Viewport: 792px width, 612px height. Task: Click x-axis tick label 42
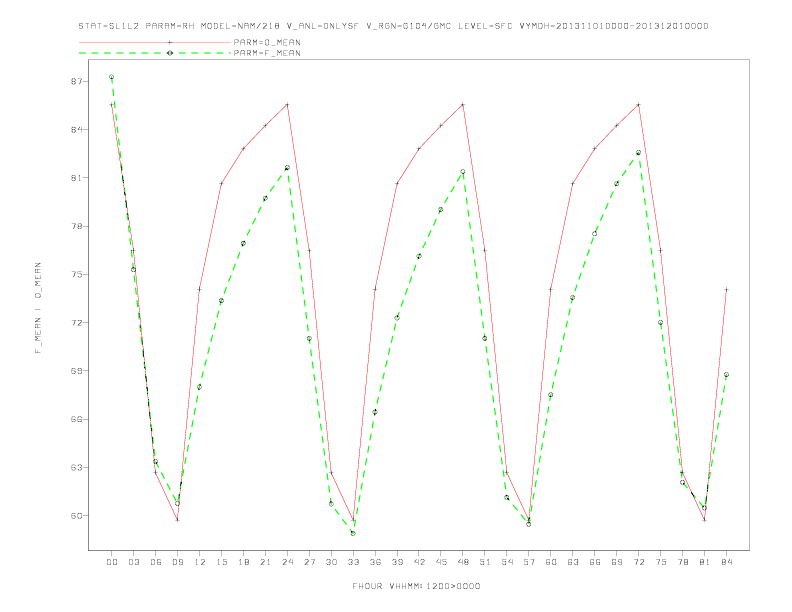click(419, 562)
